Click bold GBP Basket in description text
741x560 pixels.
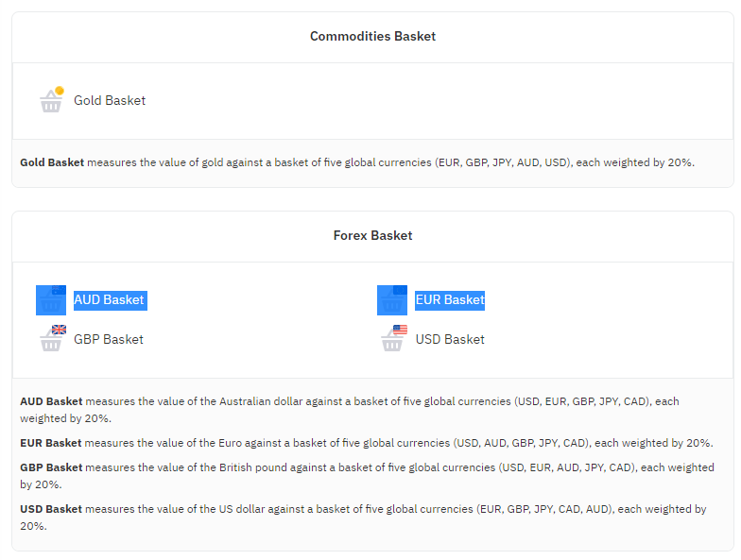click(51, 467)
